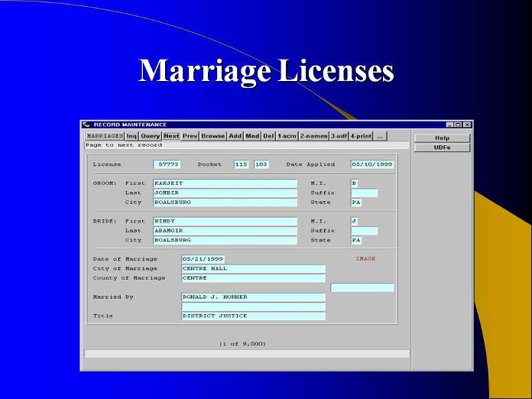Viewport: 532px width, 399px height.
Task: Click the Inq toolbar button
Action: [x=131, y=136]
